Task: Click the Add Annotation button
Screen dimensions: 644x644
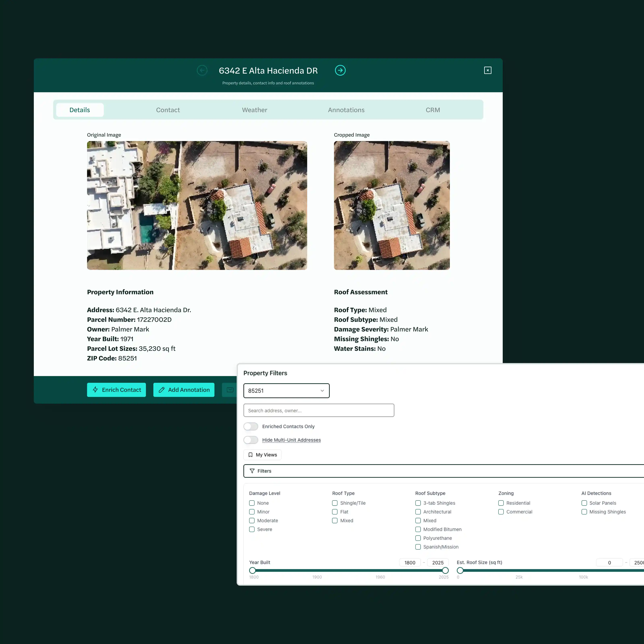Action: point(184,390)
